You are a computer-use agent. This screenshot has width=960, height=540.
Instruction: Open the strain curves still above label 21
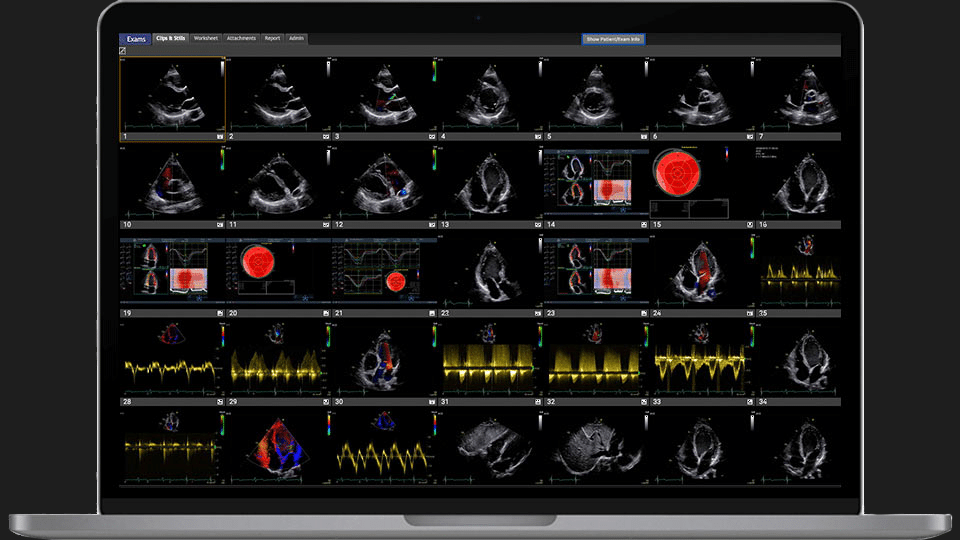[x=384, y=271]
